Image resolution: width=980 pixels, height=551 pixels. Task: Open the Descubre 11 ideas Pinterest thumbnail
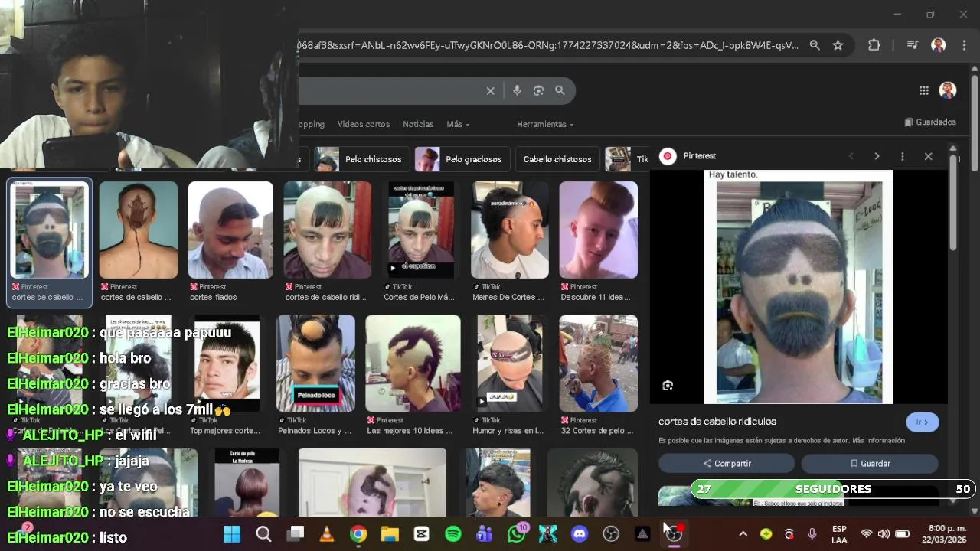click(598, 230)
